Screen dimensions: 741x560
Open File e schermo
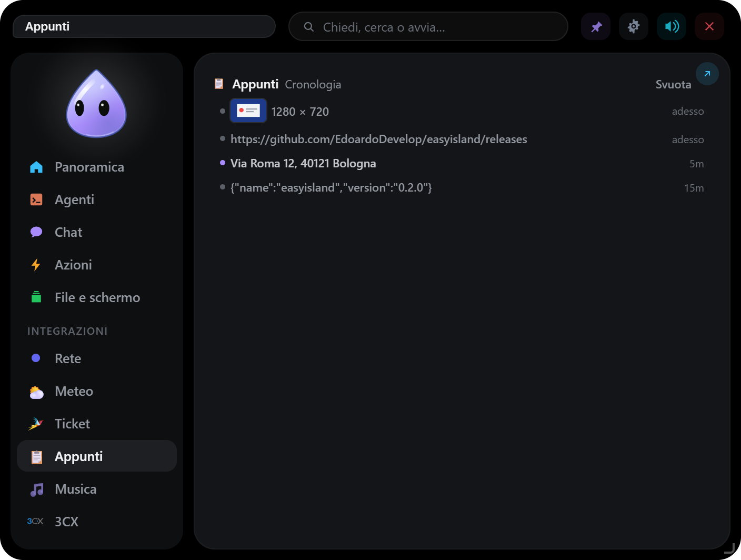[x=97, y=297]
